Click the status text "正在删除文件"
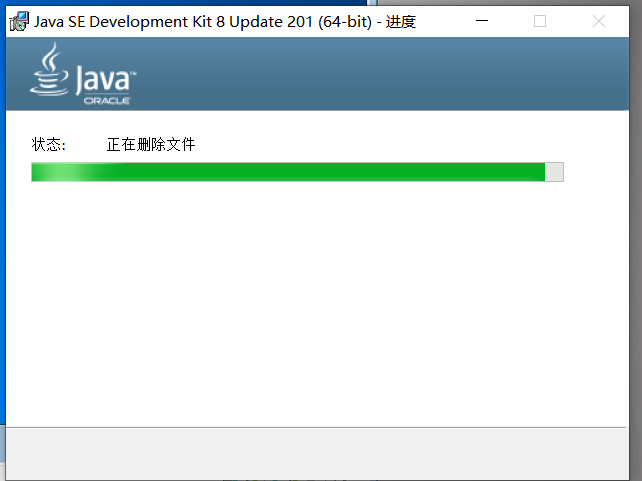The width and height of the screenshot is (642, 481). click(x=151, y=145)
